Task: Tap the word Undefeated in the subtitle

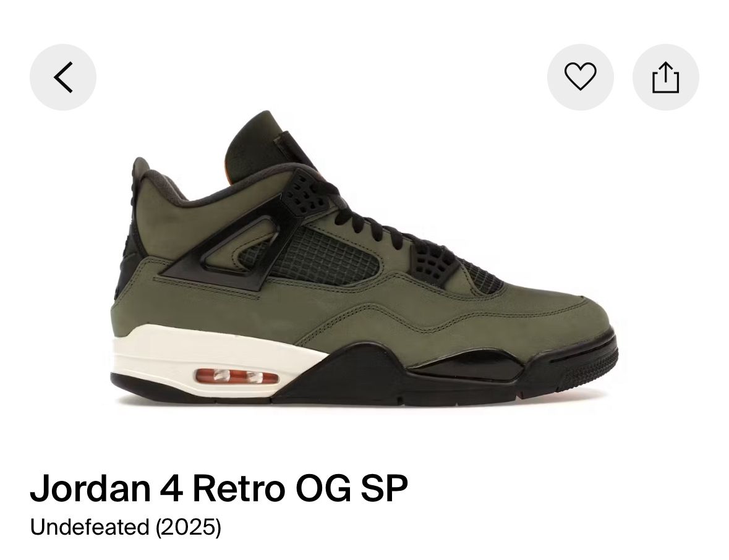Action: click(x=90, y=527)
